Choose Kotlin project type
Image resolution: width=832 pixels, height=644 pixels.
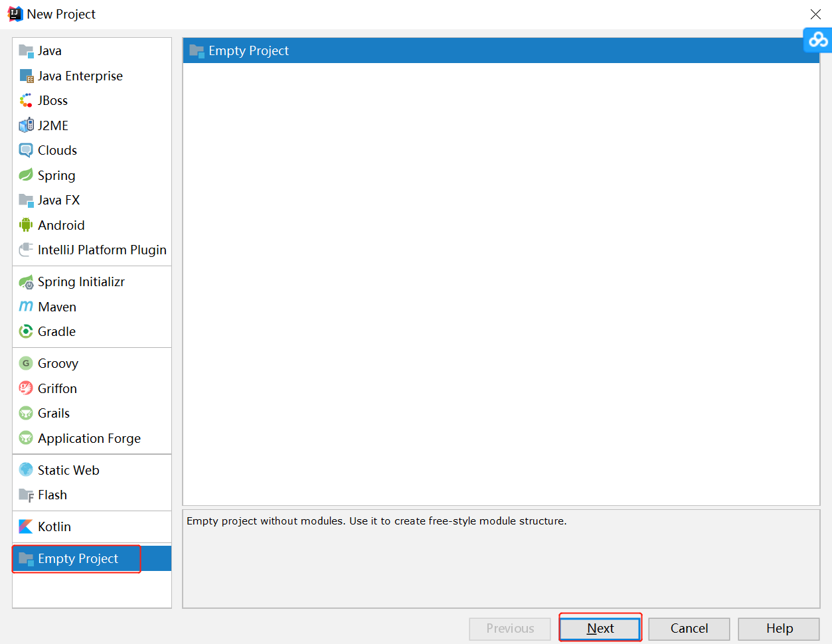point(92,526)
